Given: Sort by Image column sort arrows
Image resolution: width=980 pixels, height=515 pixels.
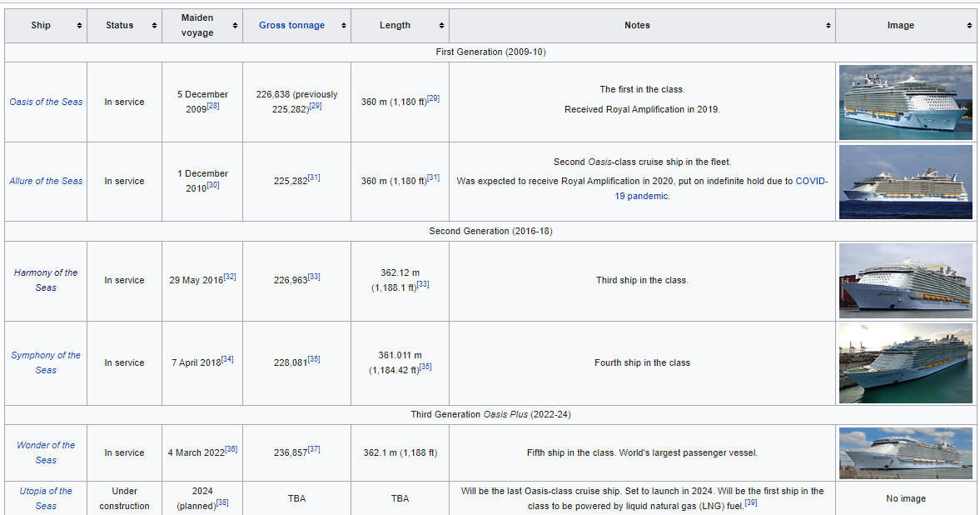Looking at the screenshot, I should pos(969,26).
